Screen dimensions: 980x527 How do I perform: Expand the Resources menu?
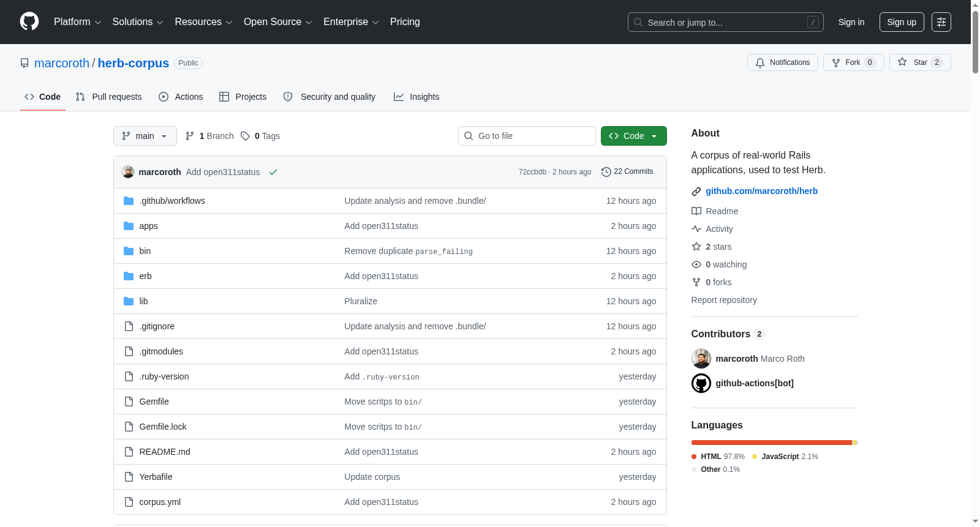coord(203,22)
